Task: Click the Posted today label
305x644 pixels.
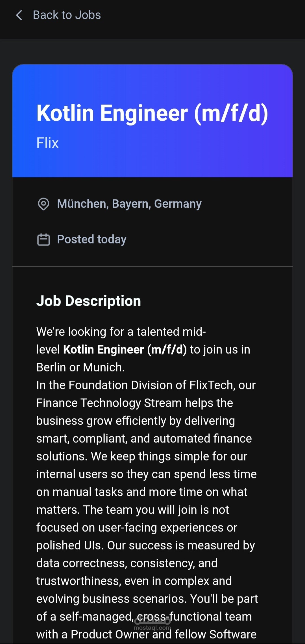Action: point(92,240)
